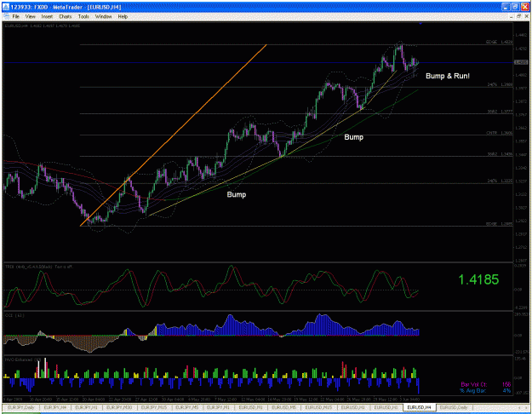This screenshot has height=414, width=532.
Task: Open the Help menu
Action: coord(123,16)
